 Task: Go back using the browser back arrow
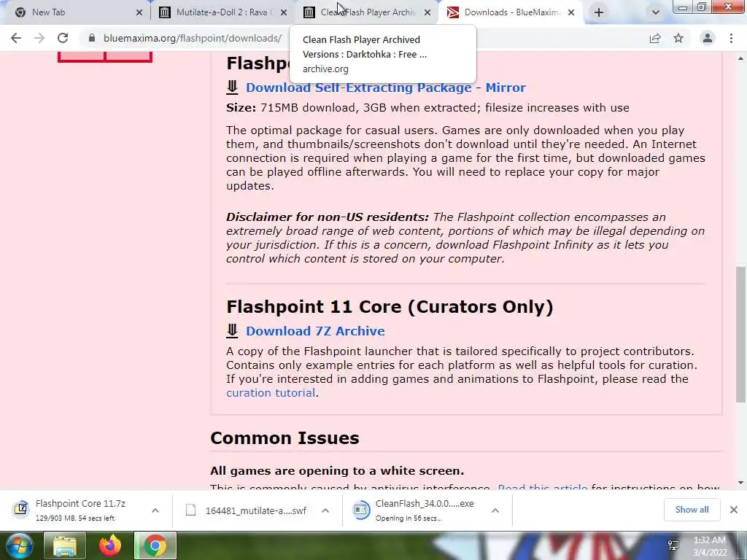16,38
